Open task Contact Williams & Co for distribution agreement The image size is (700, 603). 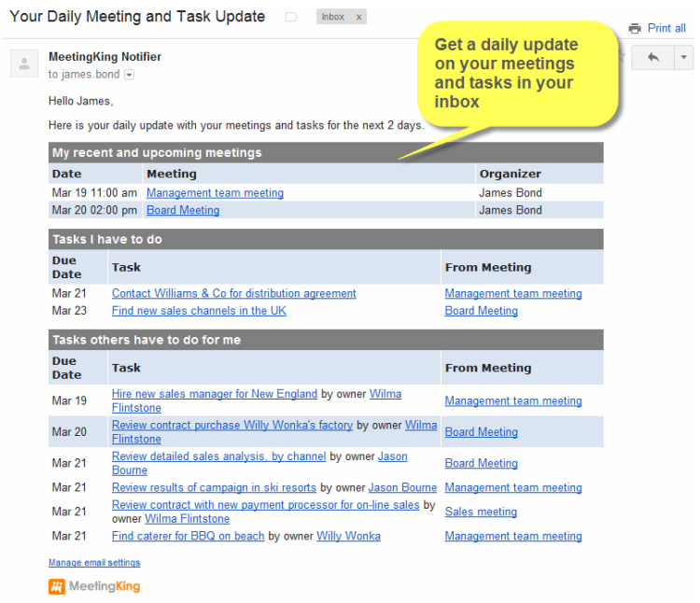234,293
